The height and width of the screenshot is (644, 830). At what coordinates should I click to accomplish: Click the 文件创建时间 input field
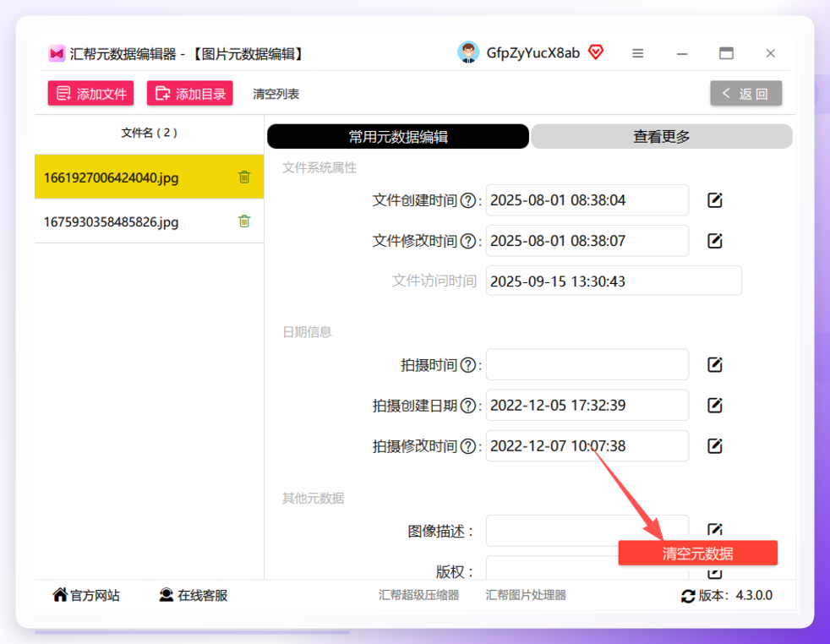(587, 200)
